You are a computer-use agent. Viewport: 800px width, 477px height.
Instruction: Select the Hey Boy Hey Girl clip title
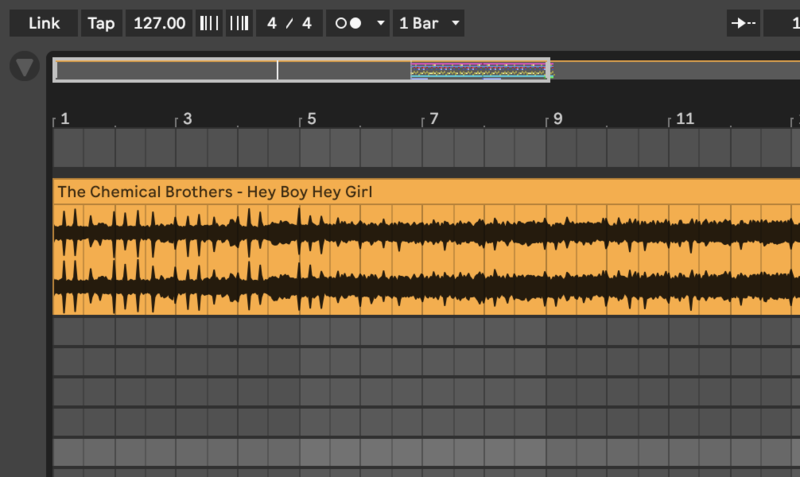(215, 192)
